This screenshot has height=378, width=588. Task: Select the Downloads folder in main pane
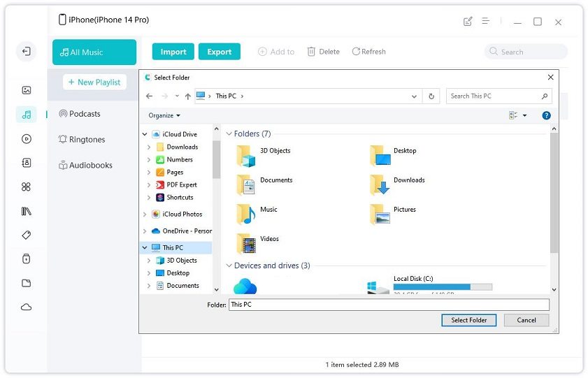tap(398, 185)
